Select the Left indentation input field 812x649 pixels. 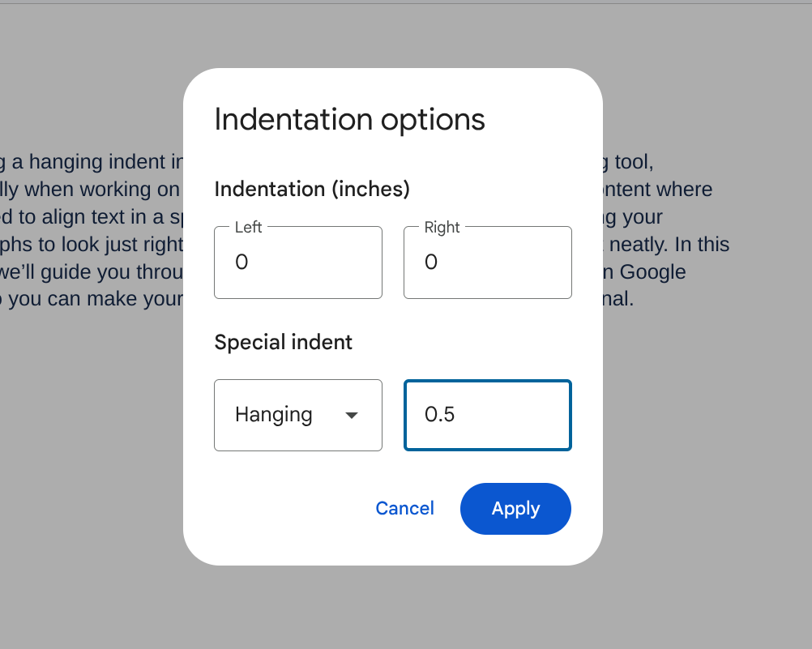click(297, 262)
